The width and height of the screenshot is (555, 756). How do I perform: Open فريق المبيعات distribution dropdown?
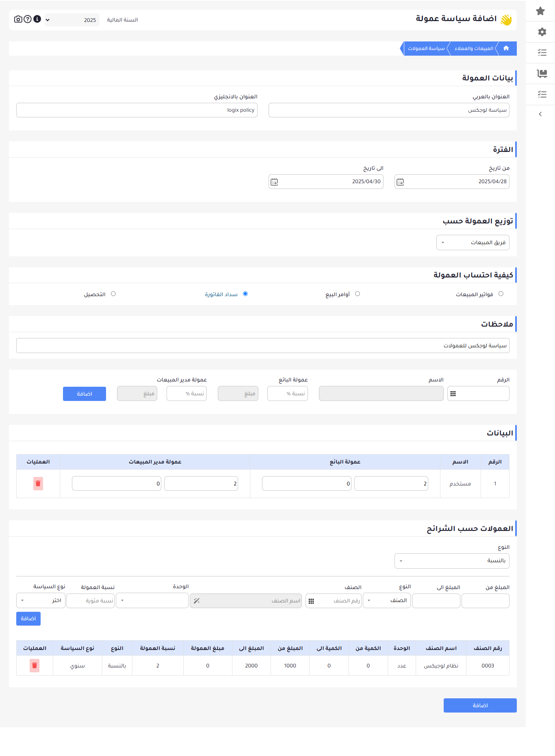[473, 243]
